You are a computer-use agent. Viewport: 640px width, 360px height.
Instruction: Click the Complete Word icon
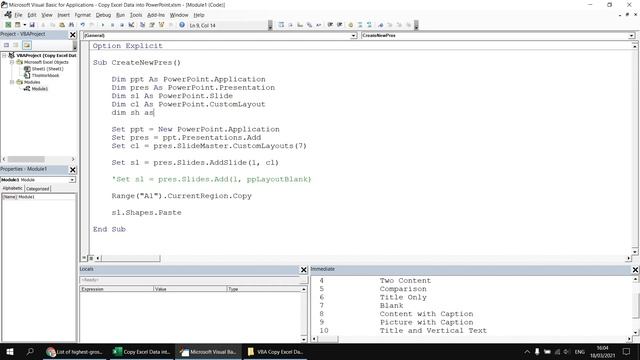(319, 25)
